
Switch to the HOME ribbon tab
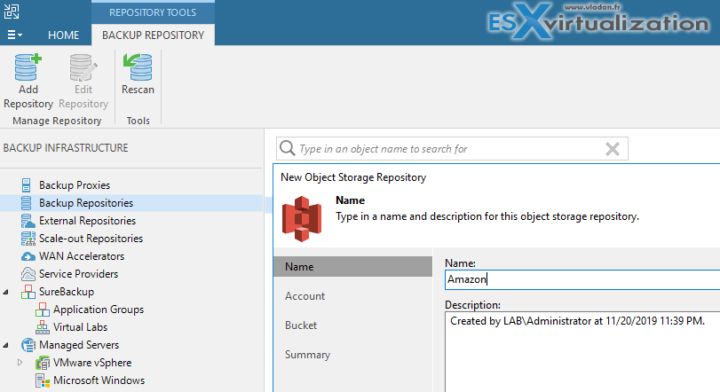tap(63, 35)
